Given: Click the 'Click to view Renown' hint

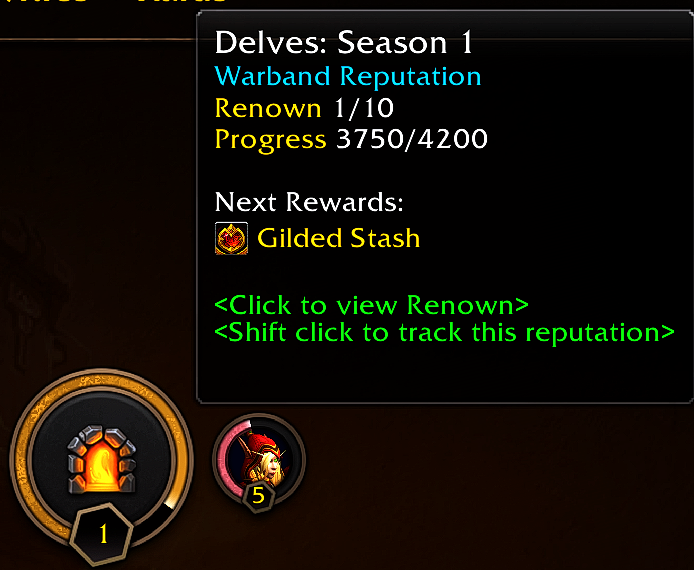Looking at the screenshot, I should [371, 305].
